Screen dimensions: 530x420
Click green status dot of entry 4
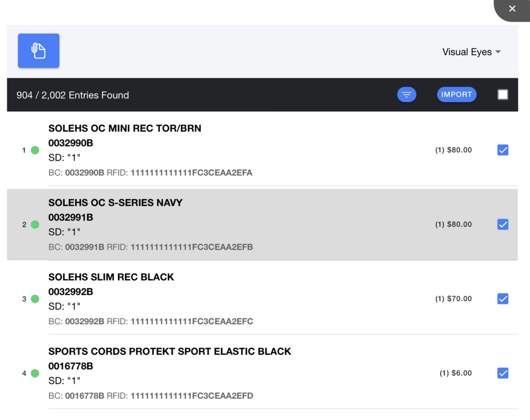coord(35,373)
